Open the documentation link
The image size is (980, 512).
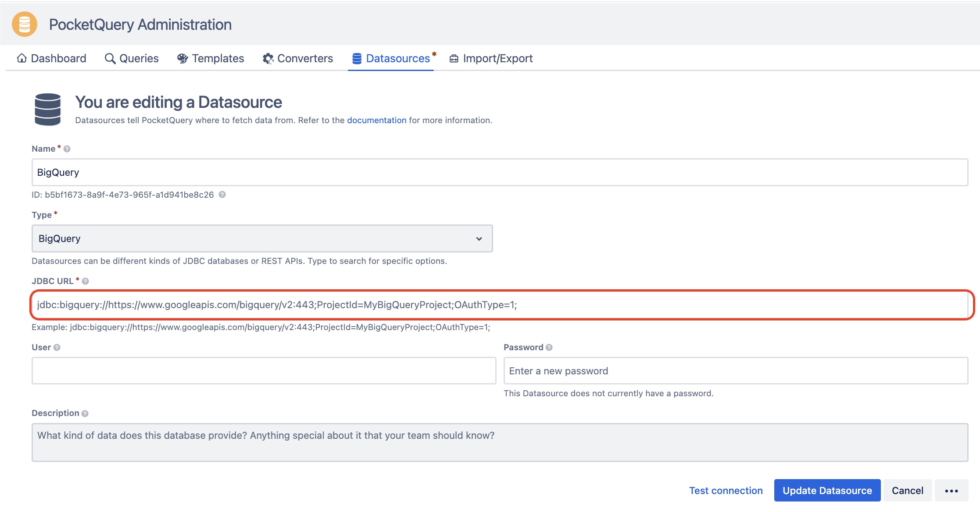(377, 120)
